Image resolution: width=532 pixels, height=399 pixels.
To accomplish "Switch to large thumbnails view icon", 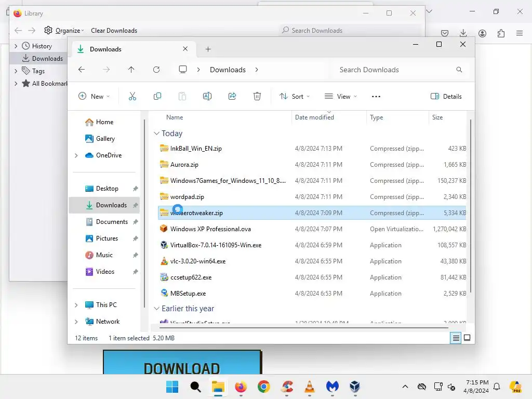I will coord(467,338).
